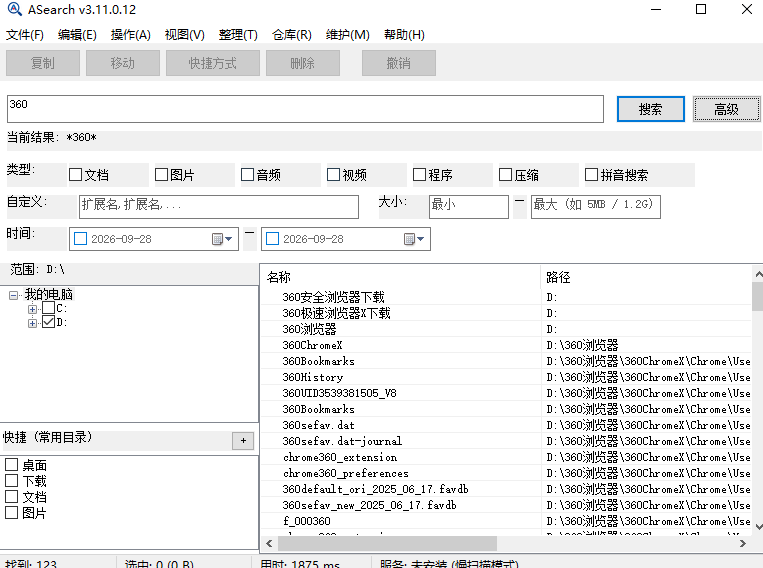Select result 360default_ori_2025_06_17.favdb
The height and width of the screenshot is (568, 763).
click(375, 489)
